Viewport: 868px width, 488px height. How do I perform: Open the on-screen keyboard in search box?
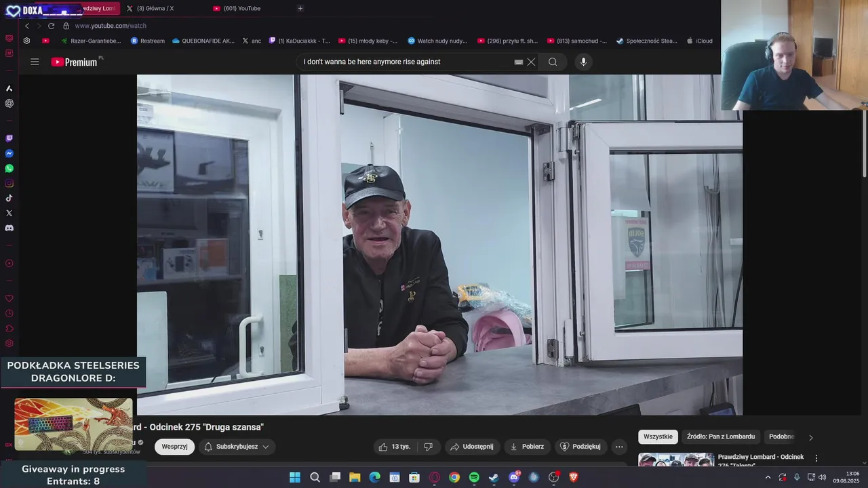tap(519, 62)
